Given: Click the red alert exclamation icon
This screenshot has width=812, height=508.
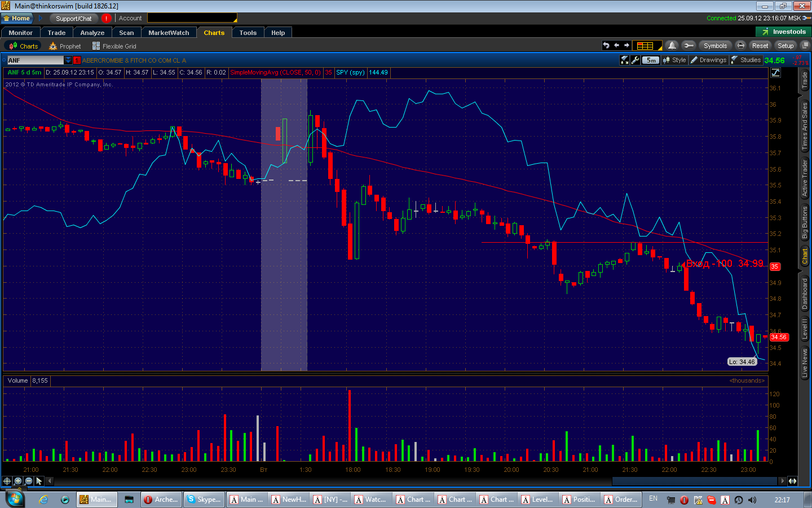Looking at the screenshot, I should 107,19.
